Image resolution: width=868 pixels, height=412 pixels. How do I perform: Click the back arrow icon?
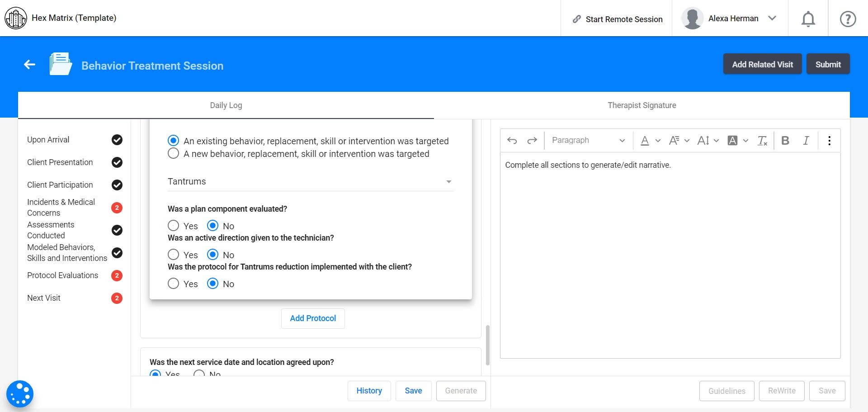(x=30, y=65)
